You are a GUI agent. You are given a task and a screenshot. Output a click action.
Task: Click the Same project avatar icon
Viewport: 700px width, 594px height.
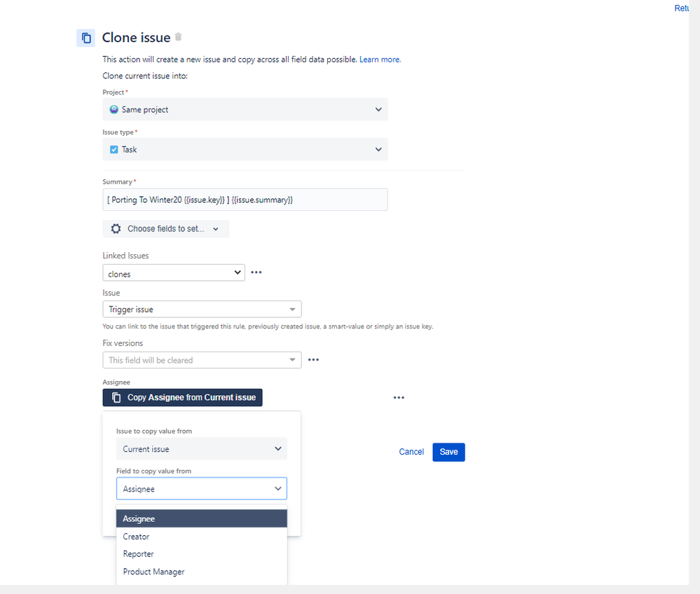click(x=114, y=109)
